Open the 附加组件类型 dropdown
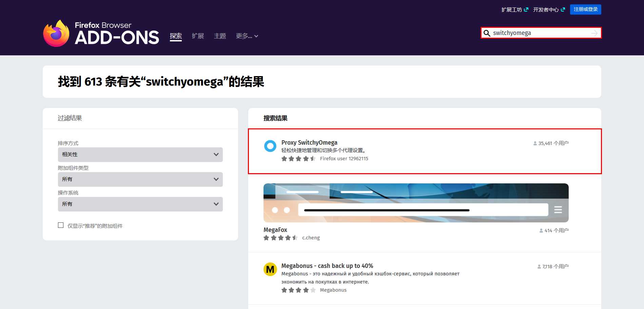Viewport: 644px width, 309px height. click(140, 179)
